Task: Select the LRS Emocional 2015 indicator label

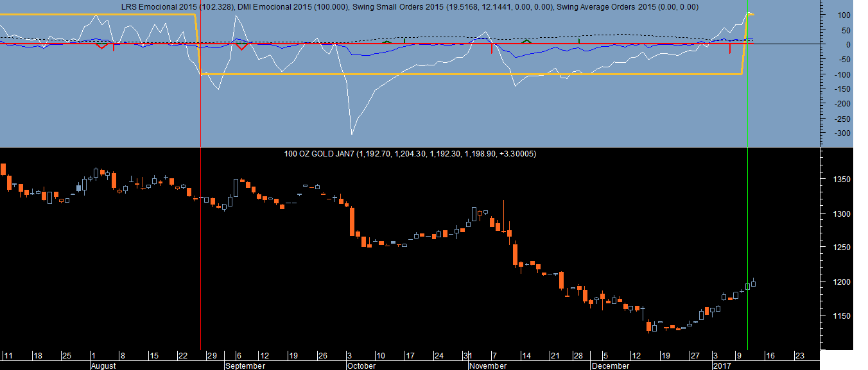Action: tap(177, 6)
